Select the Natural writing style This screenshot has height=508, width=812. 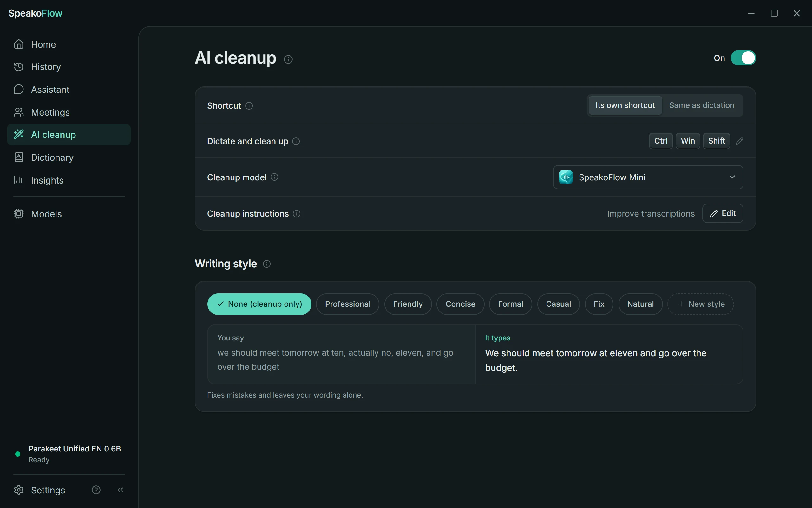click(640, 304)
